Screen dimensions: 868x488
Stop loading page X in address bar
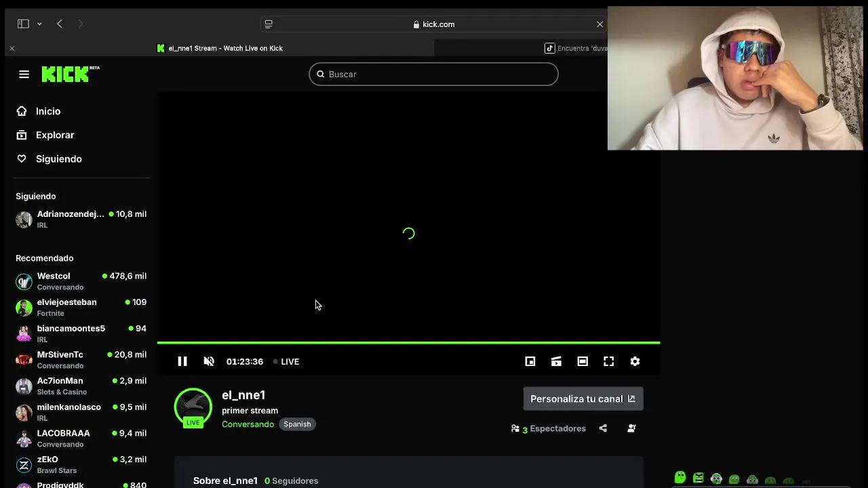pos(599,24)
